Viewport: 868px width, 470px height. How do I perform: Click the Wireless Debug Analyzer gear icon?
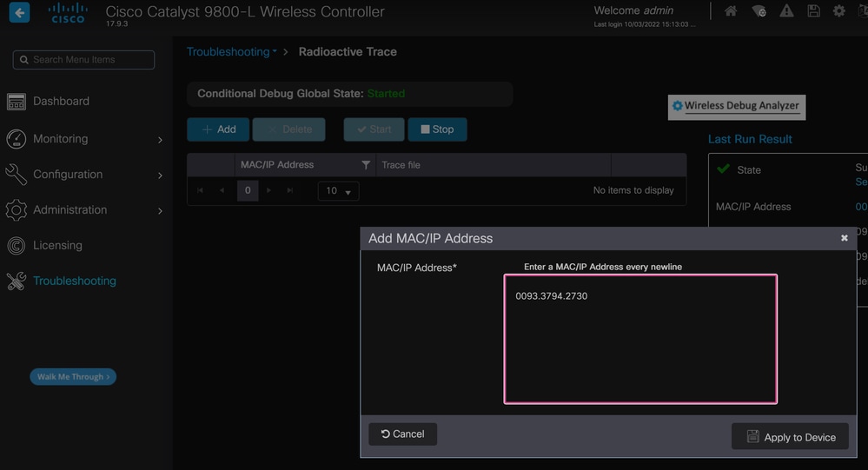pyautogui.click(x=677, y=106)
